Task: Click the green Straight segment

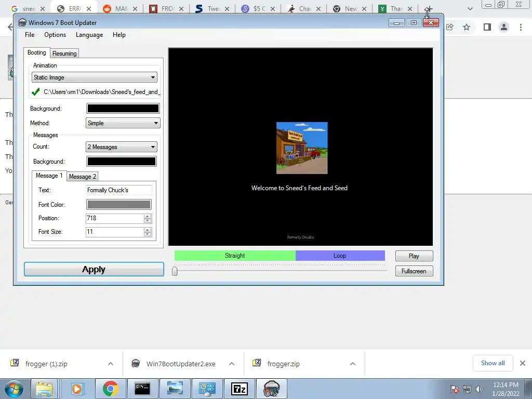Action: tap(235, 256)
